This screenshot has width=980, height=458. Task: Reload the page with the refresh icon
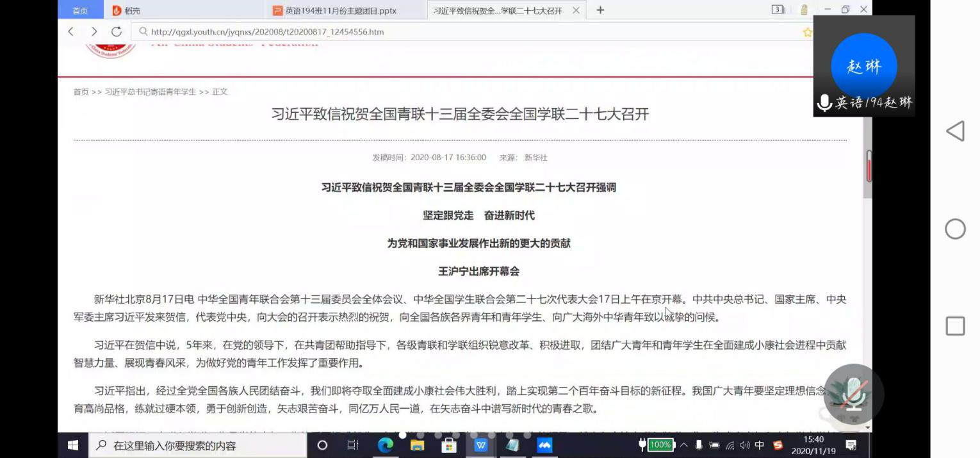pyautogui.click(x=116, y=31)
